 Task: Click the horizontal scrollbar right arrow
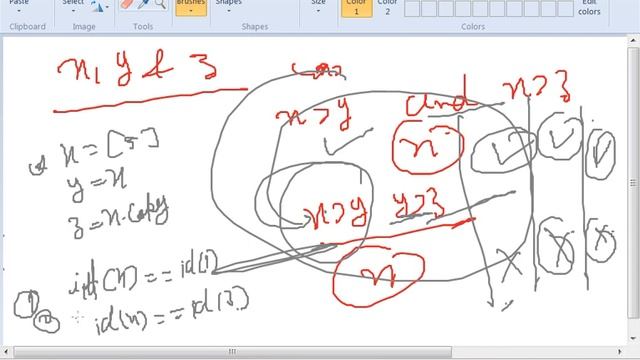tap(620, 351)
